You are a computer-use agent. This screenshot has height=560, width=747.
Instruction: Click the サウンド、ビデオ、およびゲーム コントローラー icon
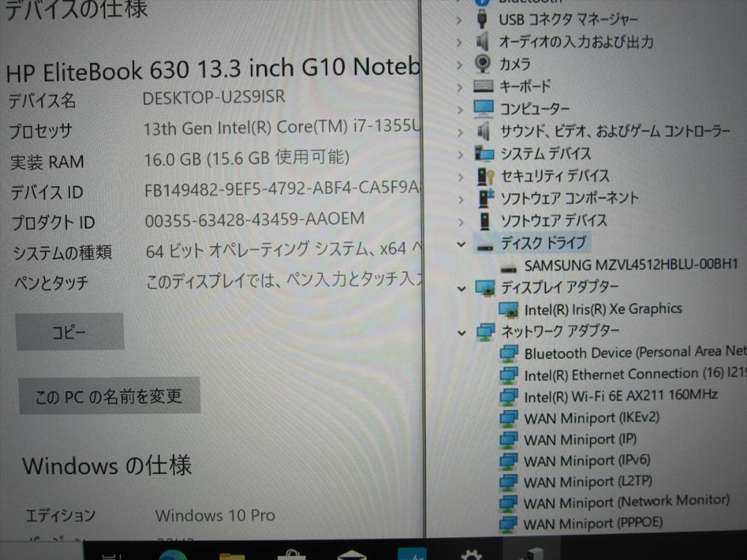[483, 131]
